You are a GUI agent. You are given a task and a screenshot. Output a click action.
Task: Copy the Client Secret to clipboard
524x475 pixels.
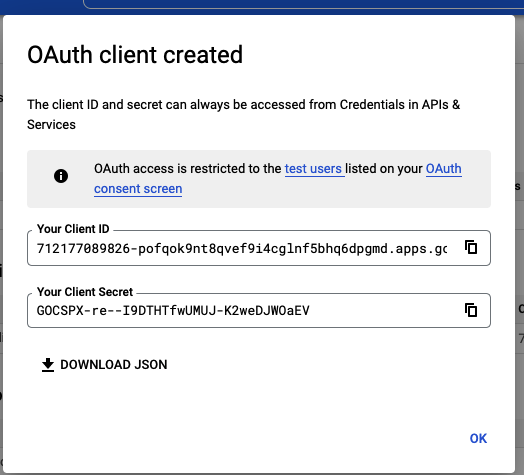click(471, 310)
